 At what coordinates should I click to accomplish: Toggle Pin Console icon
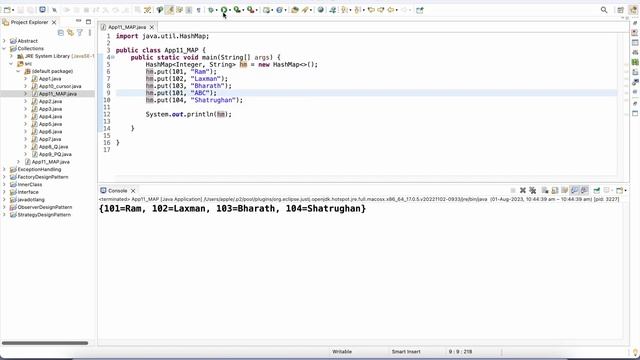[x=597, y=190]
